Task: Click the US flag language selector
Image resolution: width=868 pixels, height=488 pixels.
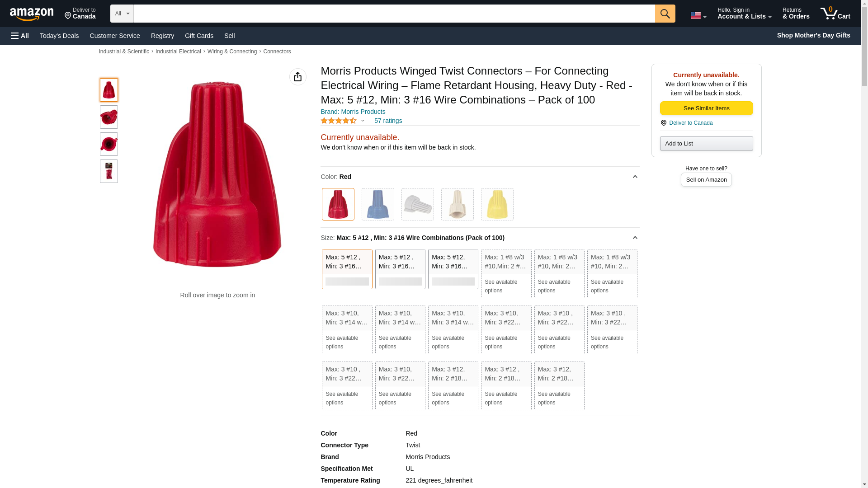Action: (x=698, y=15)
